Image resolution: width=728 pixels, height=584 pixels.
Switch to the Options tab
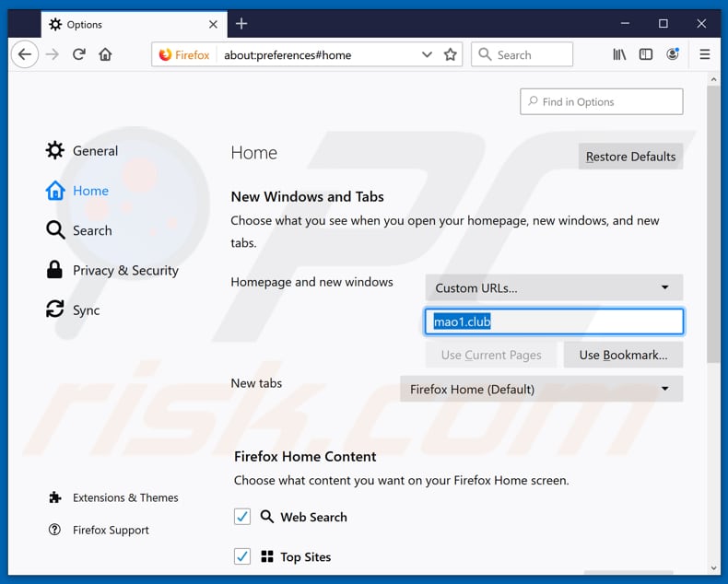pyautogui.click(x=135, y=25)
